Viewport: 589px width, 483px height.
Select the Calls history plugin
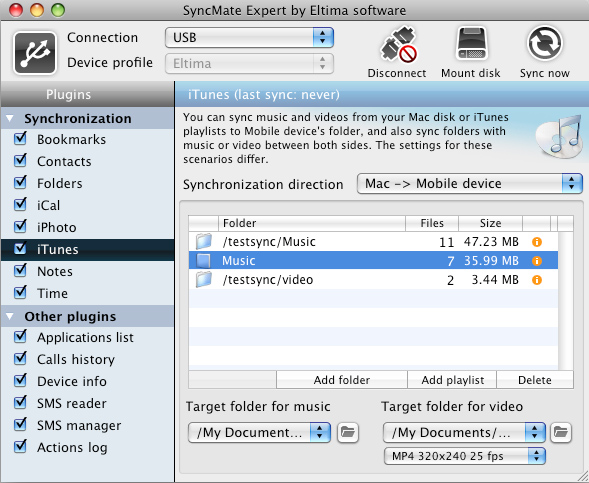tap(76, 359)
